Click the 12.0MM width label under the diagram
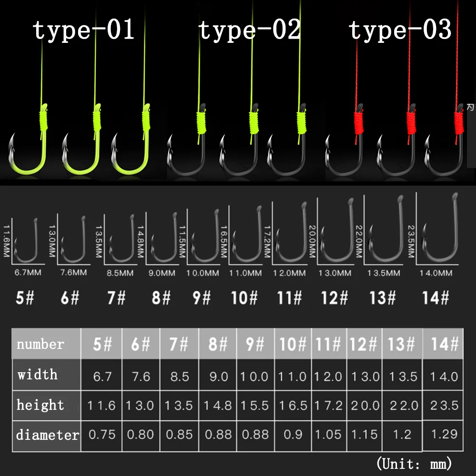Viewport: 476px width, 476px height. (x=289, y=273)
